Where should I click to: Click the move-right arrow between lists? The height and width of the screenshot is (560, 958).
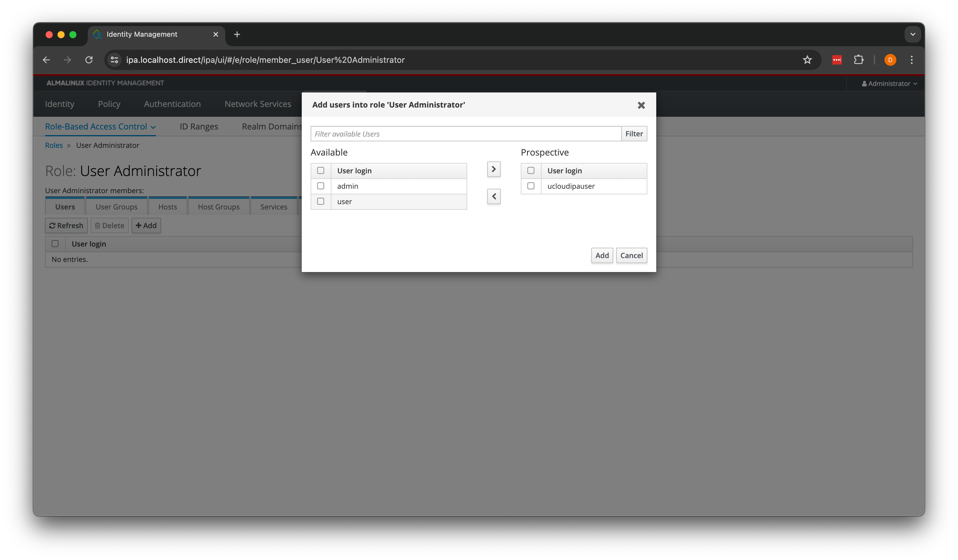(x=494, y=169)
